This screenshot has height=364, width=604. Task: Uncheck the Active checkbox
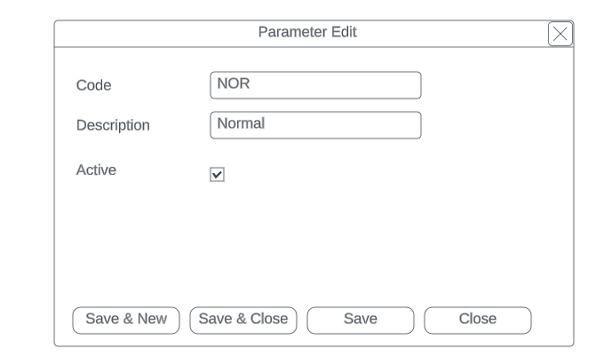tap(217, 175)
